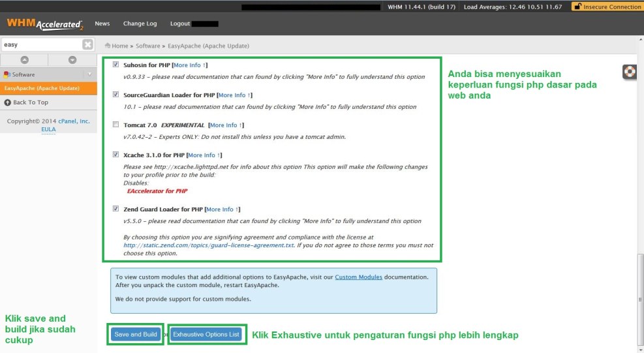The image size is (644, 353).
Task: Open the EULA link
Action: click(48, 129)
